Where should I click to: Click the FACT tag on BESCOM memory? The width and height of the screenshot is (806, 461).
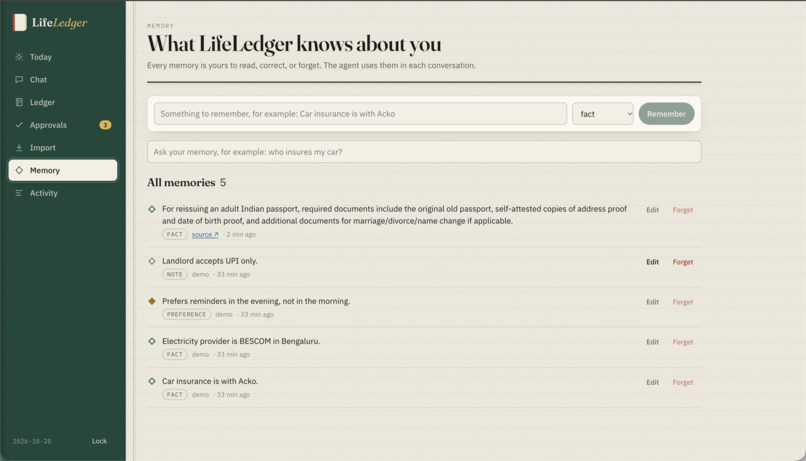click(x=175, y=355)
